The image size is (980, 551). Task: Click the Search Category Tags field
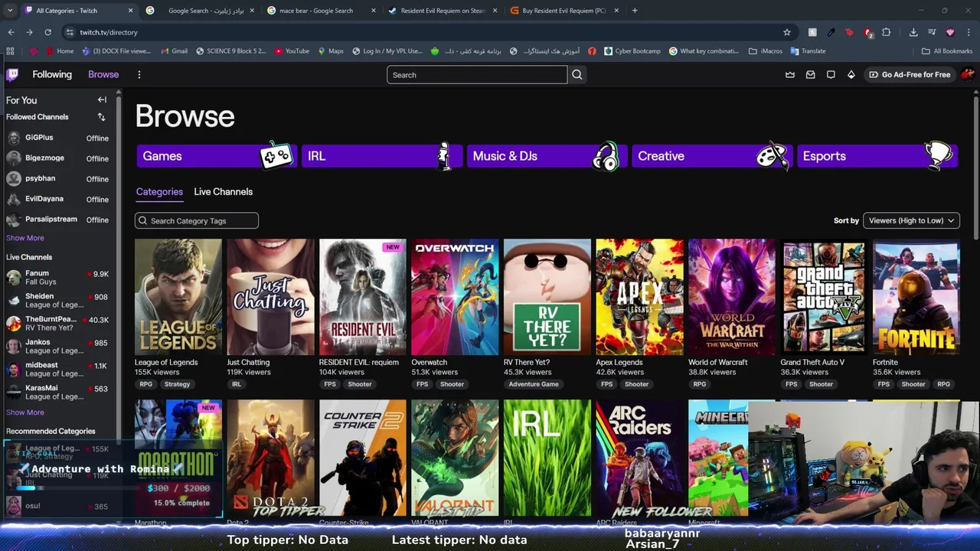point(197,220)
